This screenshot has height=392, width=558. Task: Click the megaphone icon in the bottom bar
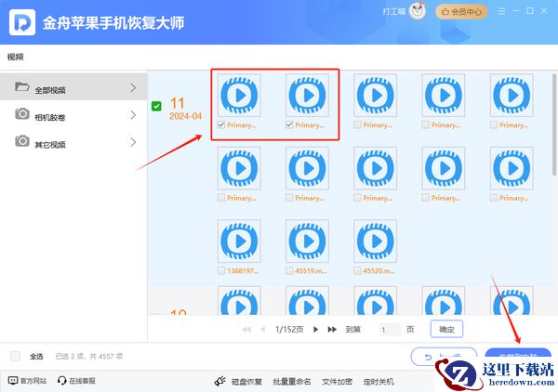219,381
